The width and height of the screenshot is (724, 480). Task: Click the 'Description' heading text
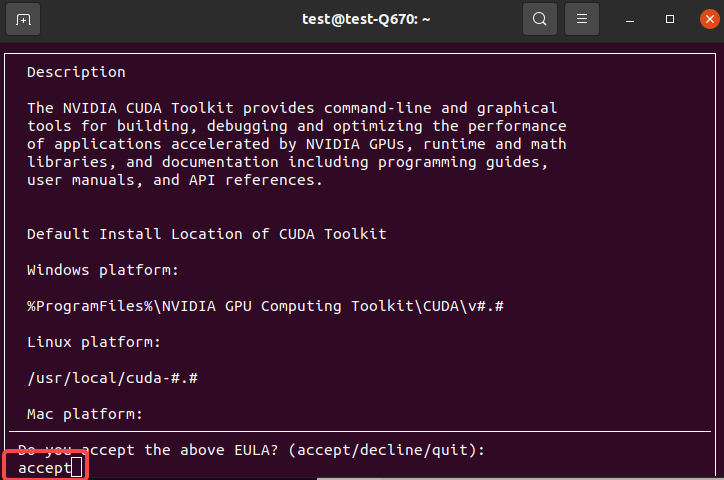pos(76,72)
